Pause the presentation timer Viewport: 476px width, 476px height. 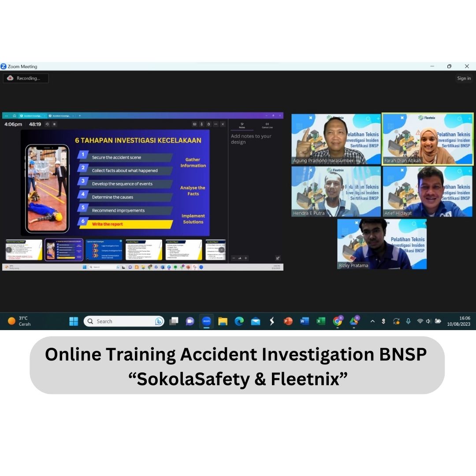(x=54, y=124)
